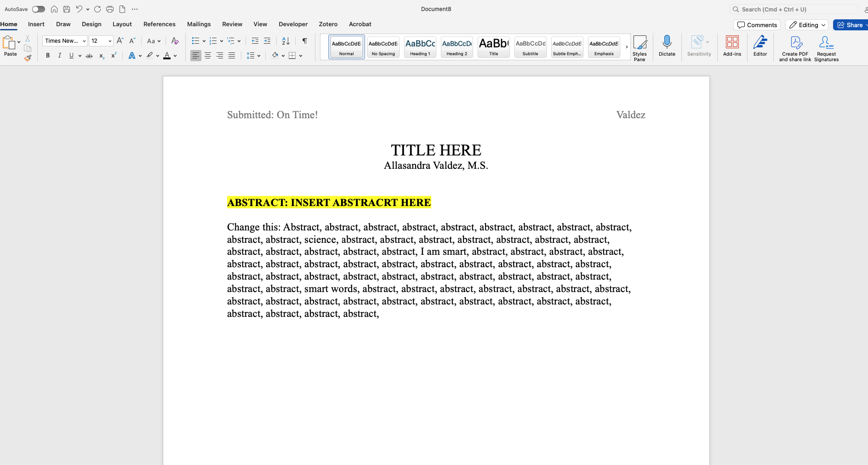
Task: Align text left
Action: point(196,56)
